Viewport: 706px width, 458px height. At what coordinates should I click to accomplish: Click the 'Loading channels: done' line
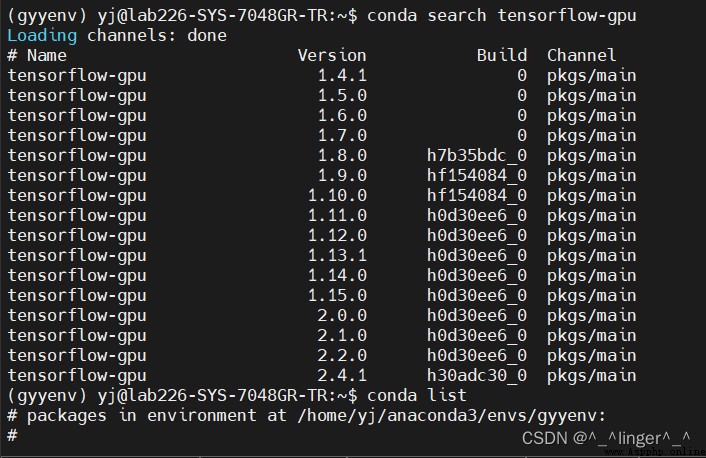coord(117,36)
